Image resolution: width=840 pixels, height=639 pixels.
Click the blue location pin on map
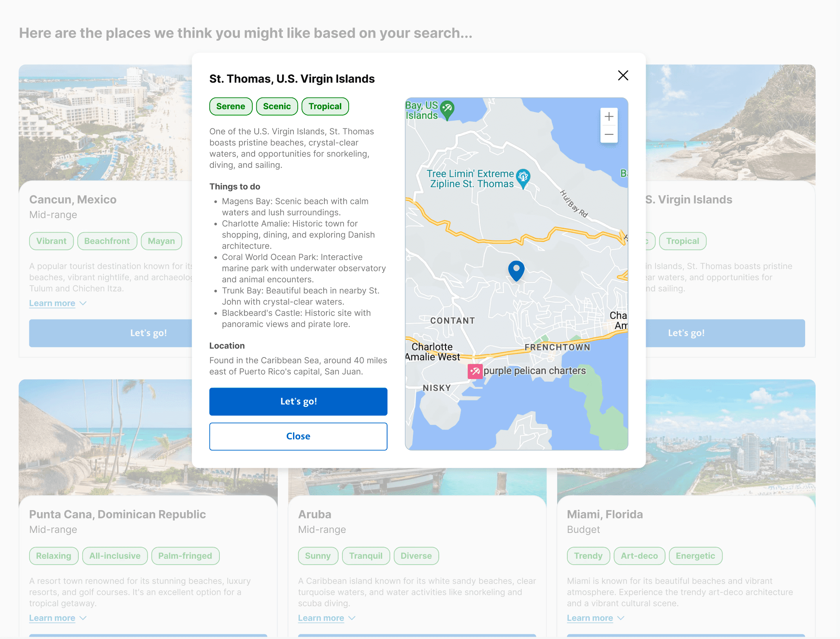516,270
